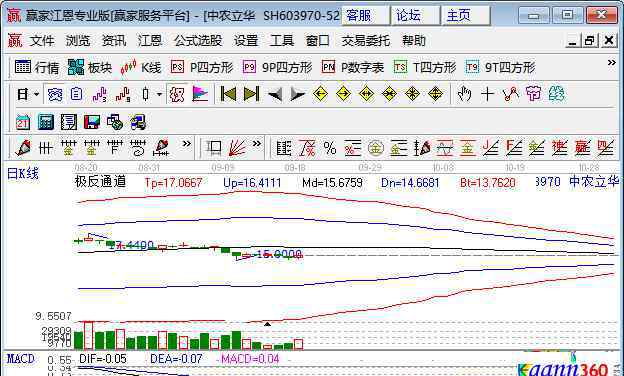This screenshot has width=624, height=376.
Task: Click the colorful flag chart icon
Action: tap(200, 94)
